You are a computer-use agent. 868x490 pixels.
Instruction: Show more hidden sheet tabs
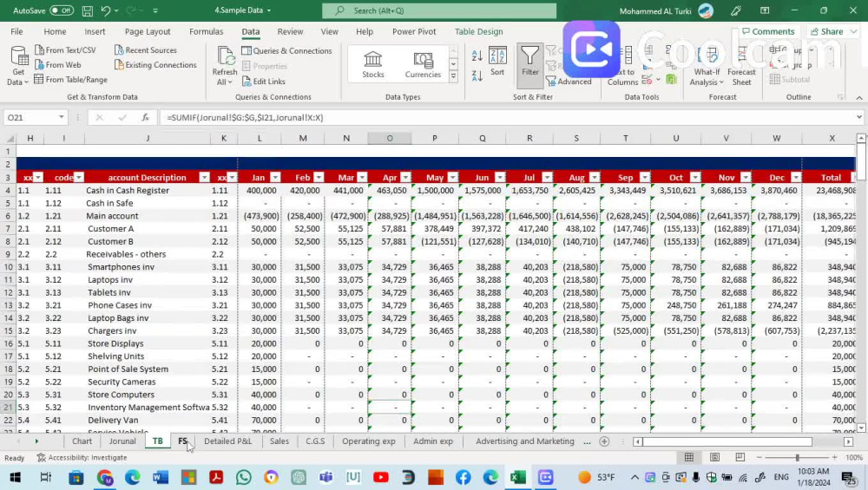pos(587,441)
